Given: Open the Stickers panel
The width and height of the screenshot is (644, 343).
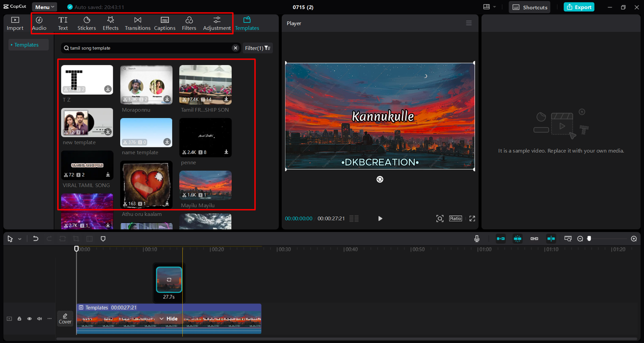Looking at the screenshot, I should (x=87, y=23).
